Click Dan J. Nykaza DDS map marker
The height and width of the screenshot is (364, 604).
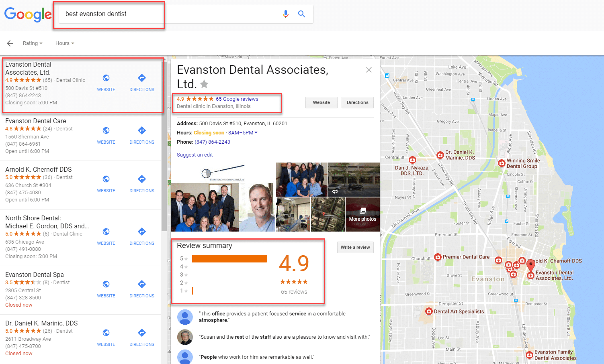point(412,160)
